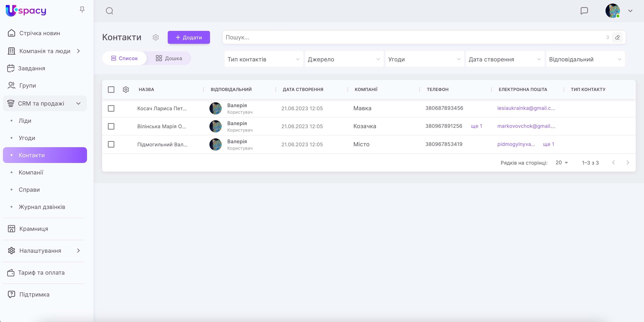Image resolution: width=644 pixels, height=322 pixels.
Task: Switch to Дошка board view
Action: [169, 58]
